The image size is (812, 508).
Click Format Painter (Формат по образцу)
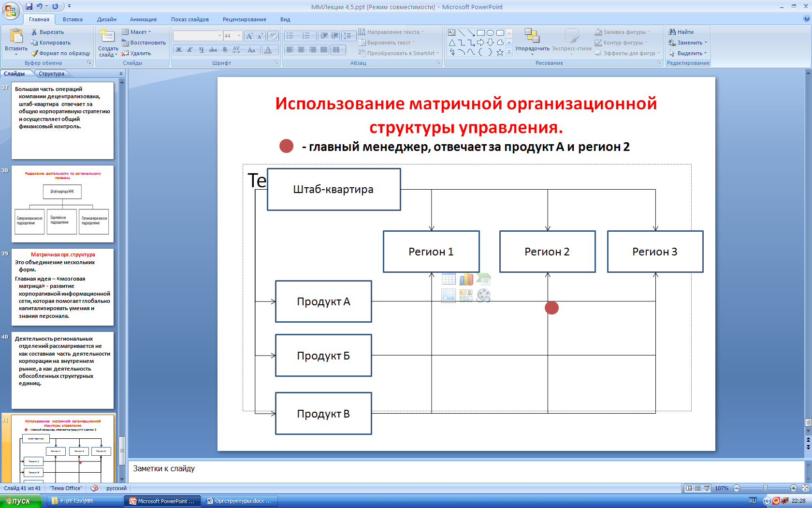tap(60, 53)
